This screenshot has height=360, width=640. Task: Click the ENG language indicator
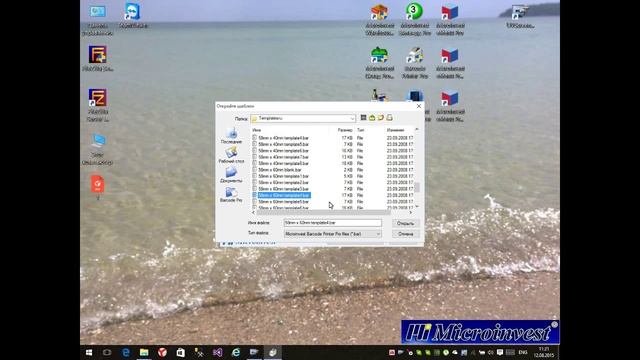pos(523,352)
